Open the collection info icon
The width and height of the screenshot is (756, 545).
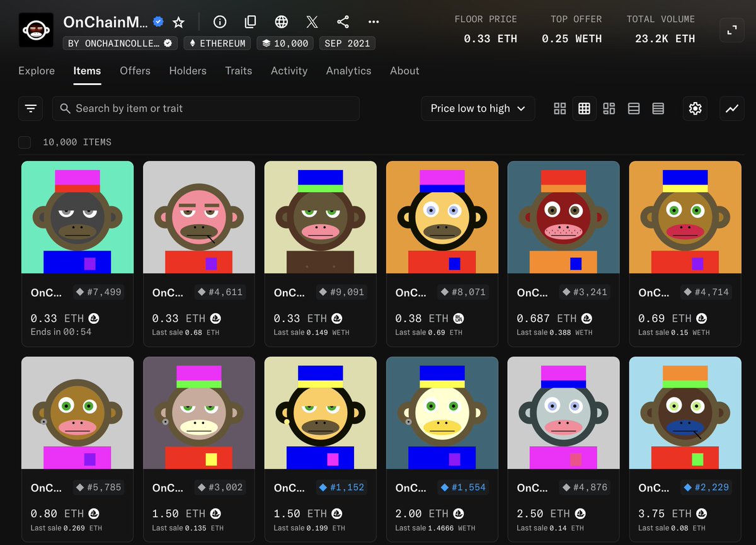pos(220,22)
